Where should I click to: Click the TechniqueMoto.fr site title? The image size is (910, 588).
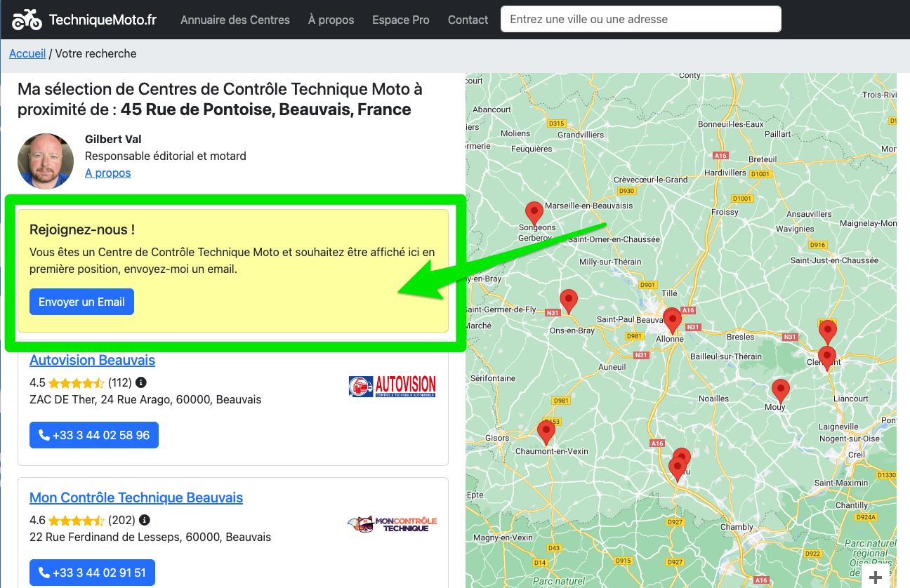(x=103, y=20)
